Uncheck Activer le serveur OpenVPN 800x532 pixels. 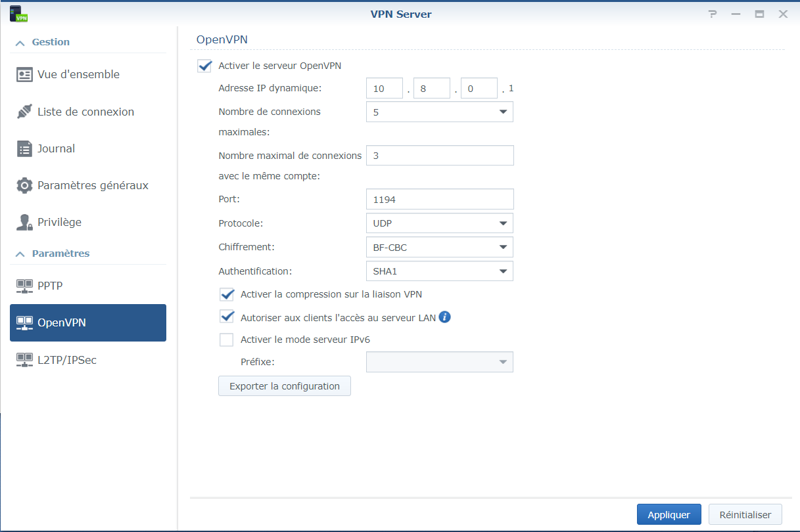click(204, 66)
